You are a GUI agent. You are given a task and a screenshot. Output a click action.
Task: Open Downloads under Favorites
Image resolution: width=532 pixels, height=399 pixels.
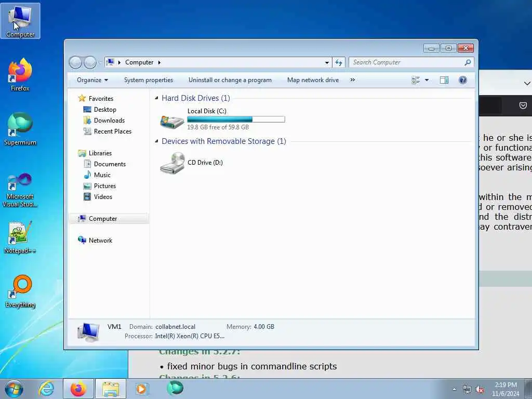pyautogui.click(x=109, y=120)
